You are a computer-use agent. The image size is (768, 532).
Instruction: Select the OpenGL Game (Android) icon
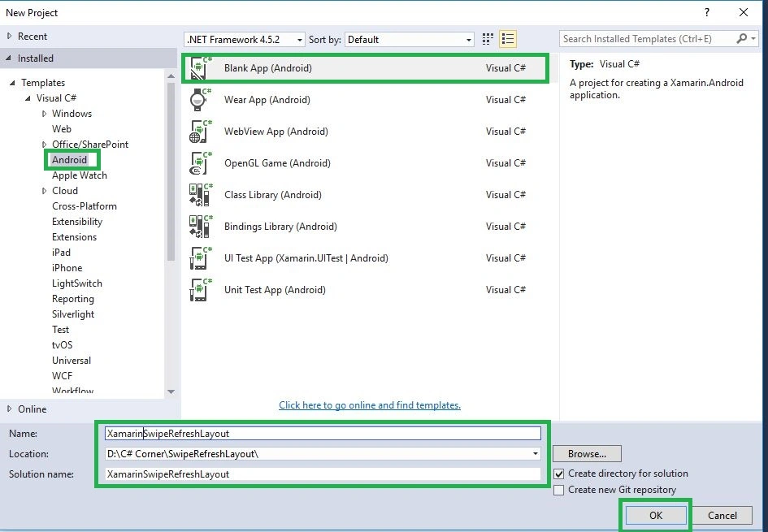200,163
